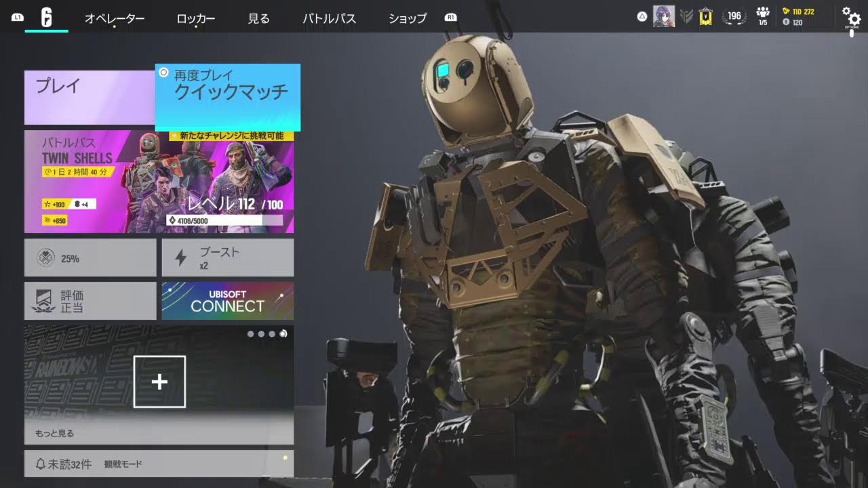
Task: Open the Options gear icon
Action: coord(851,16)
